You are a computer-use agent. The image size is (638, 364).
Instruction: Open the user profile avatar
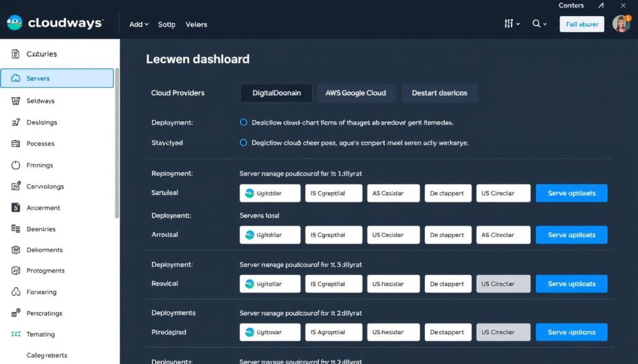click(x=621, y=24)
